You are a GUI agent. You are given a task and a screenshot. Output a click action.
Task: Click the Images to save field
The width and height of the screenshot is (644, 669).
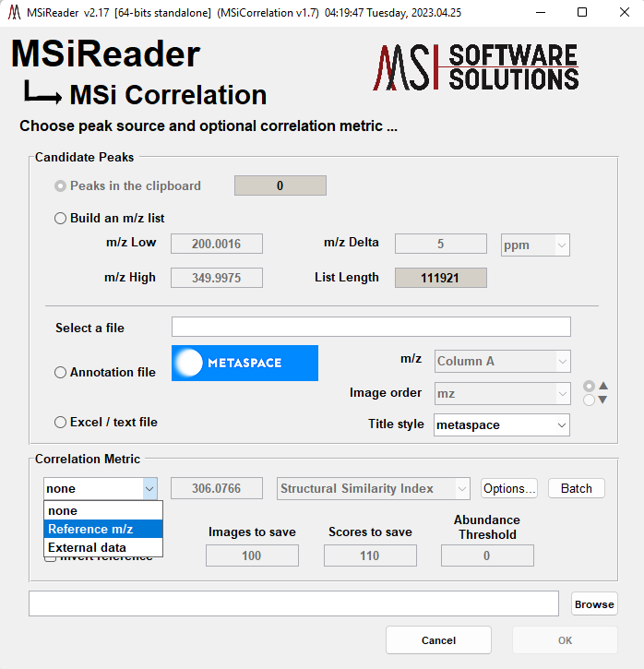(x=252, y=556)
